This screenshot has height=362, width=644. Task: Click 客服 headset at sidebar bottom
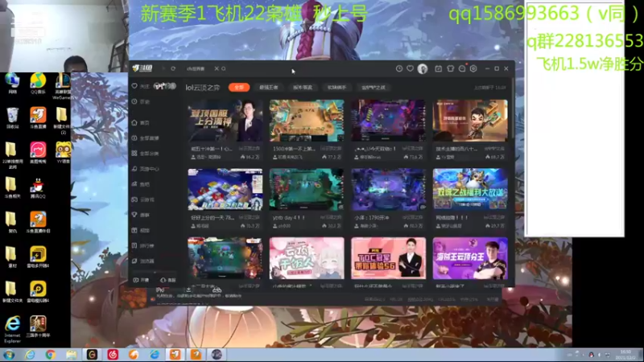tap(168, 280)
